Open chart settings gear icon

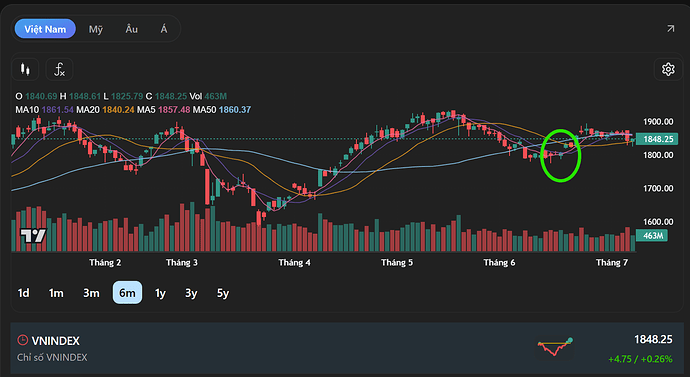point(668,69)
